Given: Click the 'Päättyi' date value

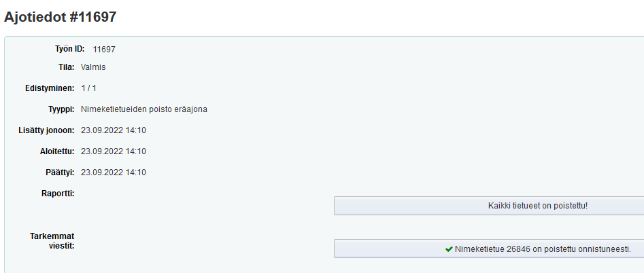Looking at the screenshot, I should 114,172.
